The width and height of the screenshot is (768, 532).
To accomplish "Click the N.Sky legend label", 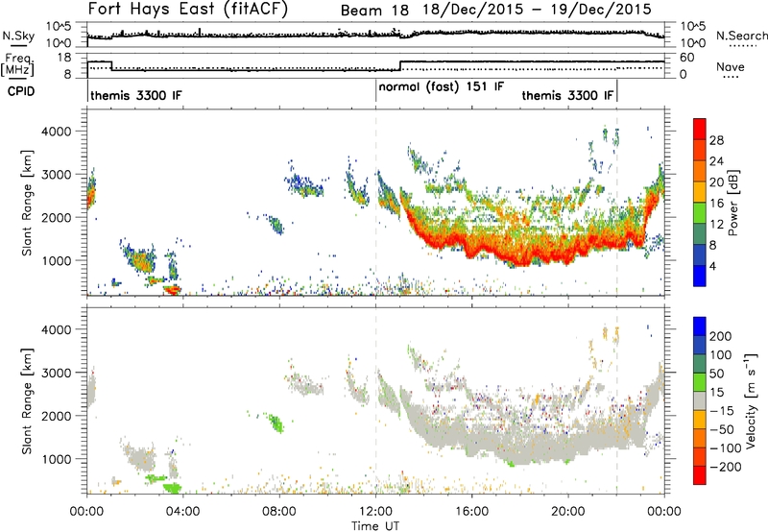I will click(x=18, y=36).
